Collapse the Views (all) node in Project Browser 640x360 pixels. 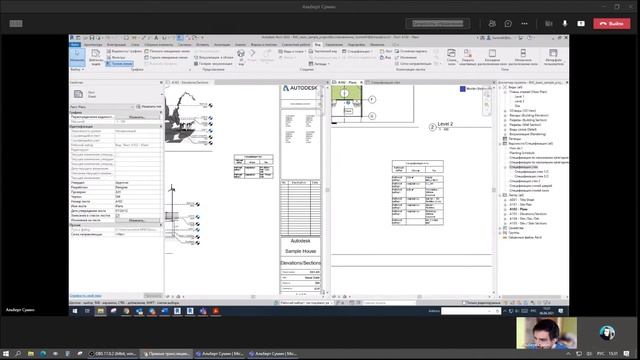point(500,87)
